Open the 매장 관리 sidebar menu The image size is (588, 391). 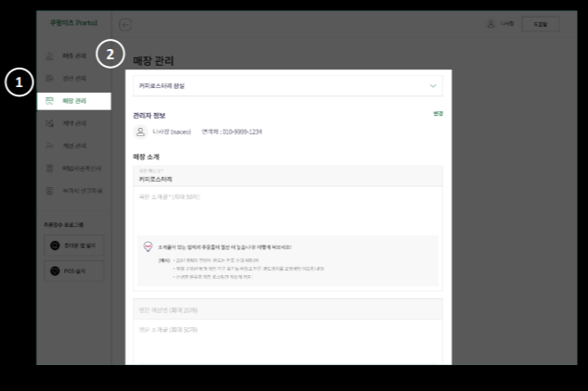tap(74, 101)
